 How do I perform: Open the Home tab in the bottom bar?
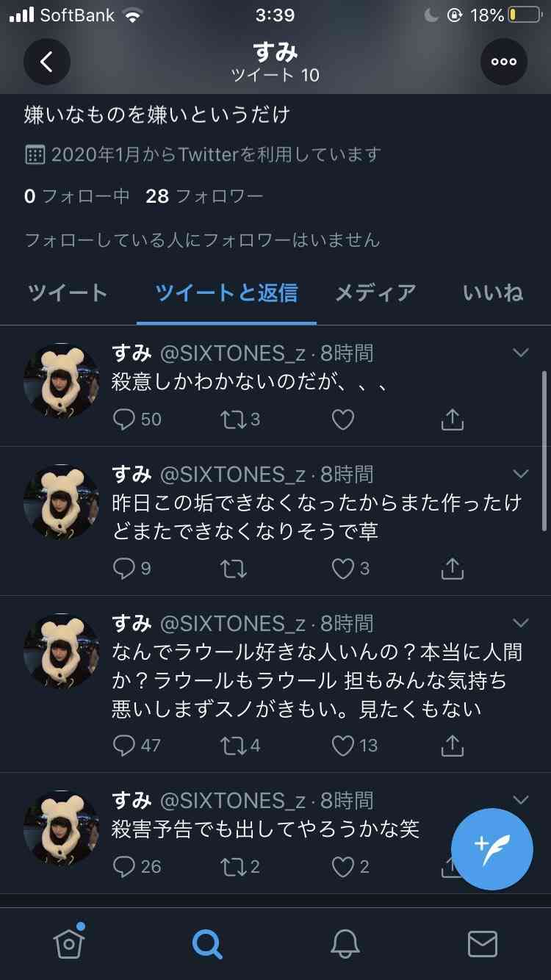tap(69, 943)
